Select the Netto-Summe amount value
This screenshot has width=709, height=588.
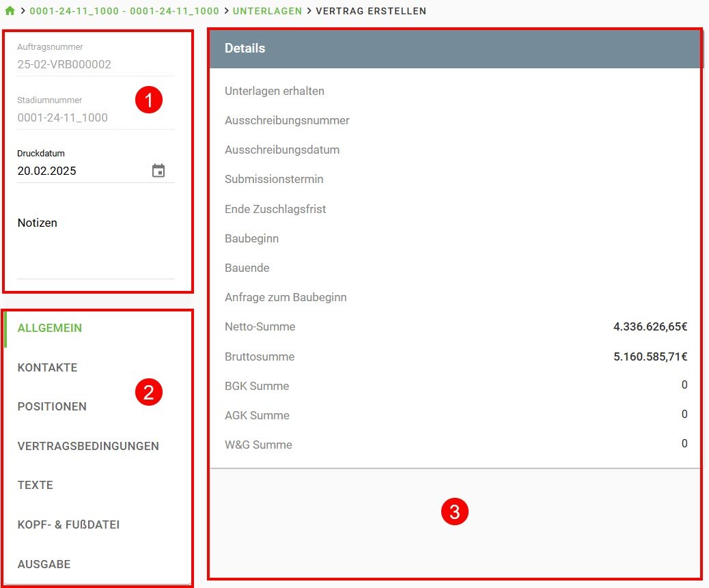coord(650,327)
